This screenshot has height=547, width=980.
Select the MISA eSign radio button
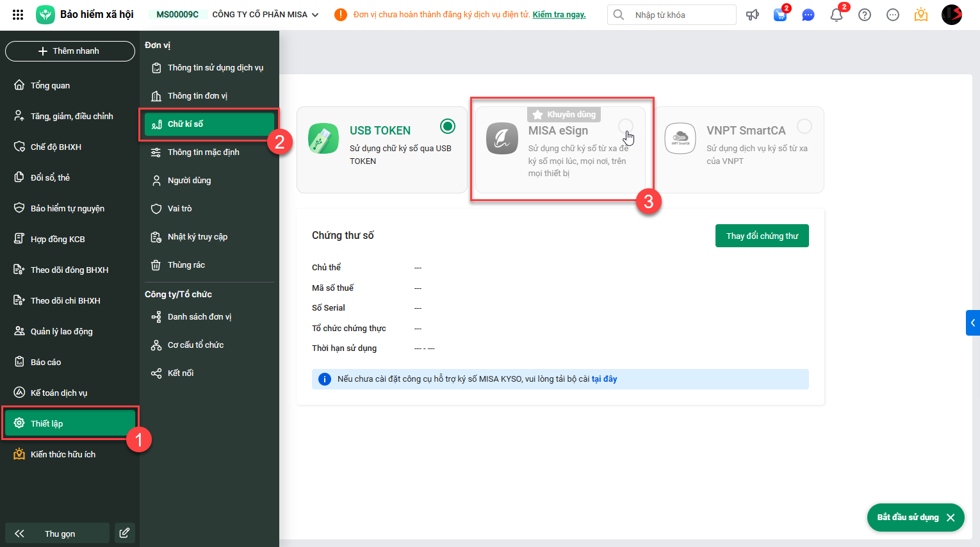pos(626,126)
